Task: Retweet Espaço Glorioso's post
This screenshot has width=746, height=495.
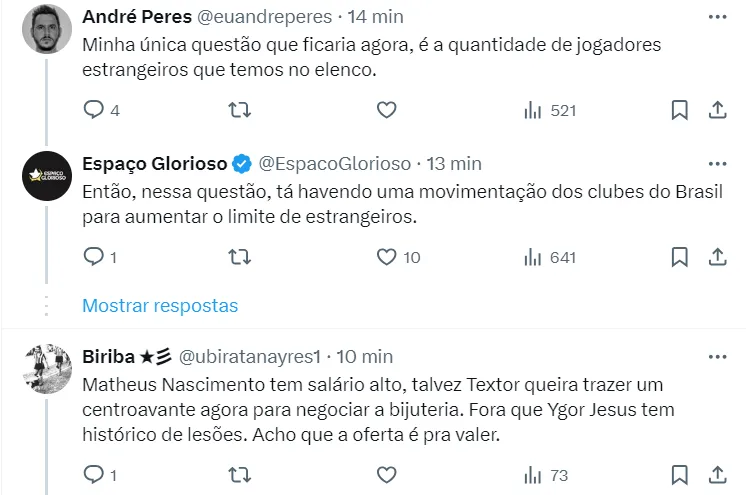Action: coord(240,257)
